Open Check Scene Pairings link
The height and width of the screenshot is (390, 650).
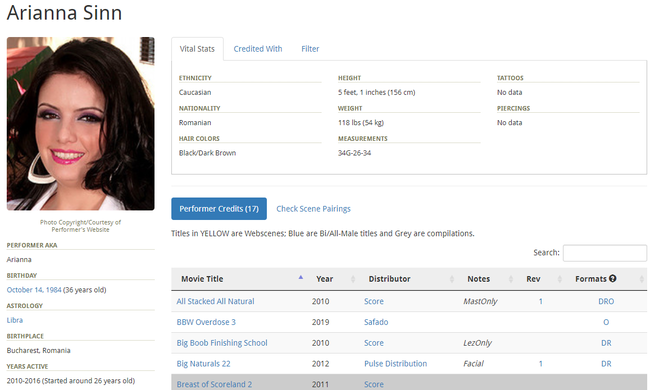click(x=313, y=209)
